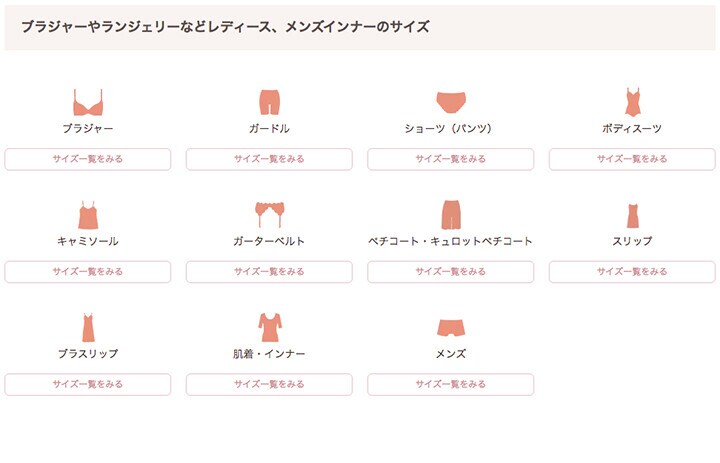Choose the slip (スリップ) icon
The width and height of the screenshot is (720, 463).
point(633,215)
